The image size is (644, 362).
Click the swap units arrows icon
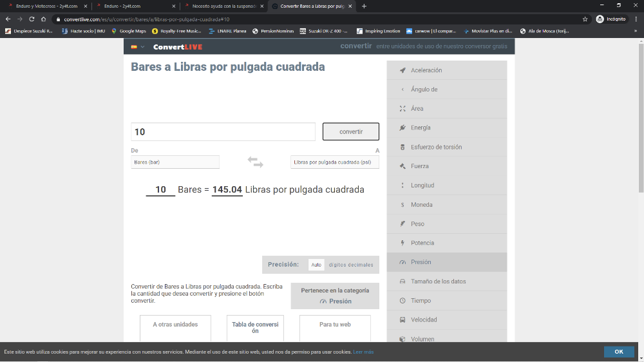(255, 162)
